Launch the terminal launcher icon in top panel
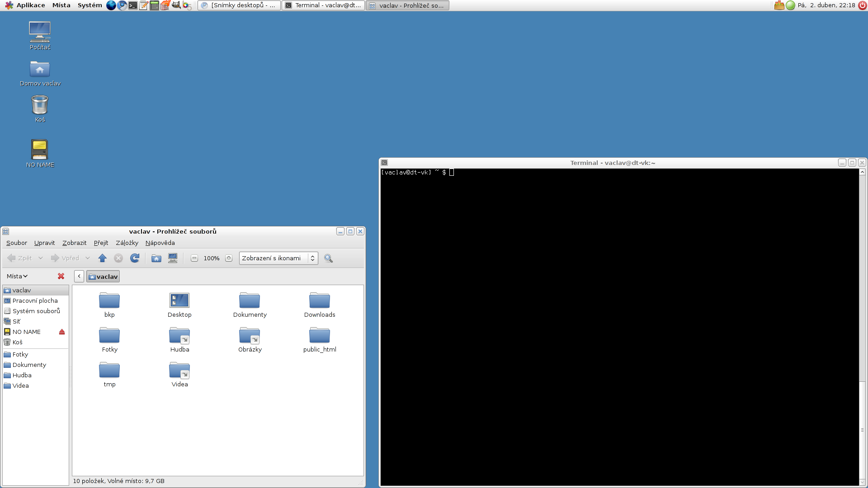 pyautogui.click(x=133, y=5)
